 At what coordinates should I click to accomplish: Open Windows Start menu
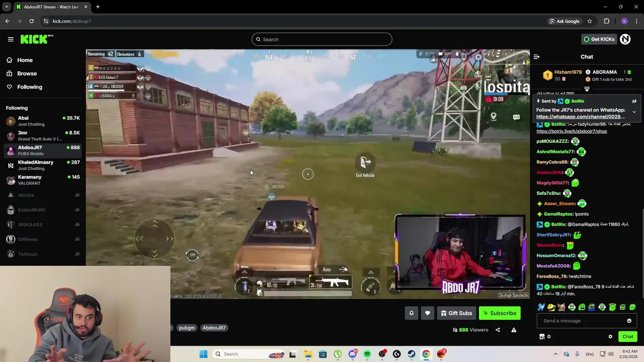(203, 354)
